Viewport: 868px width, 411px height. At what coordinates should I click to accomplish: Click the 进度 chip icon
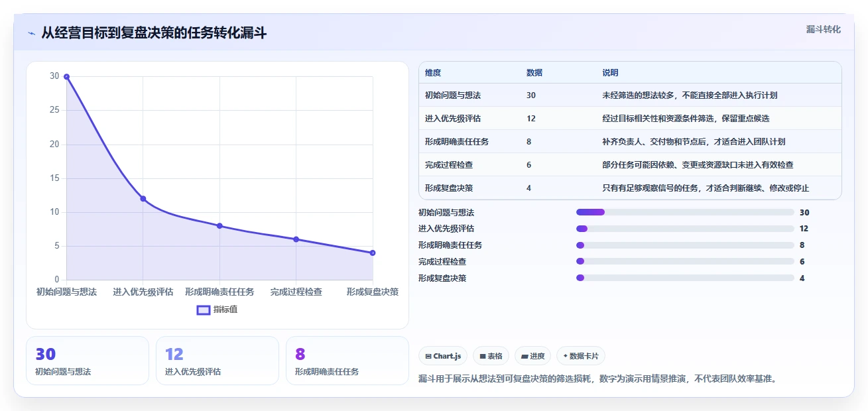click(525, 357)
